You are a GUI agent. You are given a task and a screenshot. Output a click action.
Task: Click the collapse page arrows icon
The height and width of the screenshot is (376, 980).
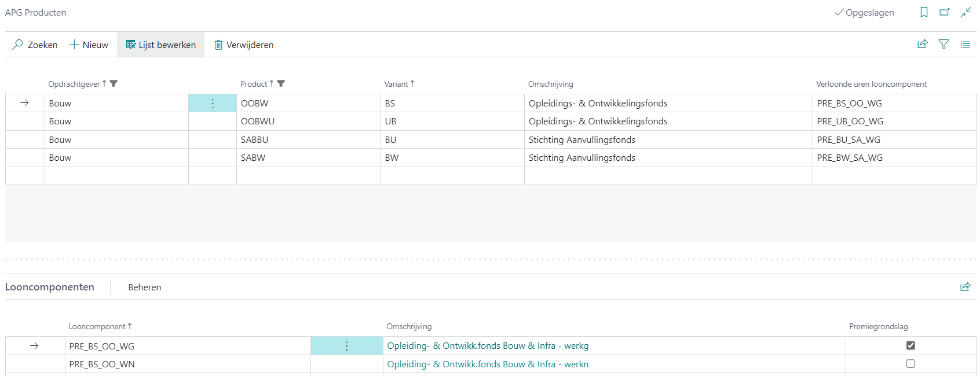point(966,12)
